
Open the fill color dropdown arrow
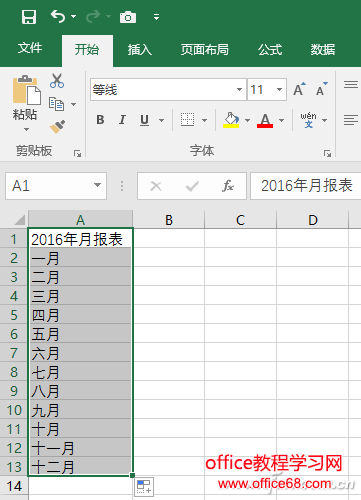(x=247, y=120)
